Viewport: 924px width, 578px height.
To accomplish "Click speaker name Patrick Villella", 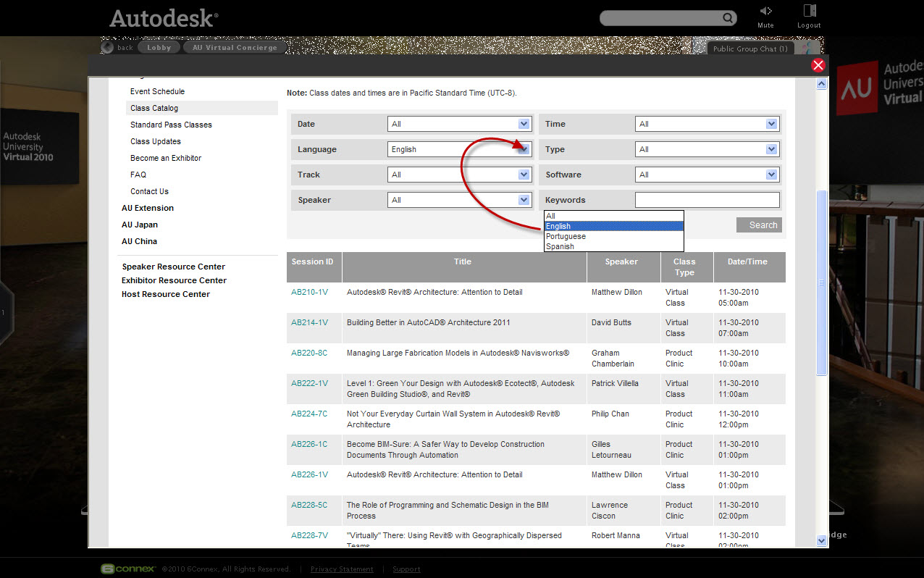I will coord(615,383).
